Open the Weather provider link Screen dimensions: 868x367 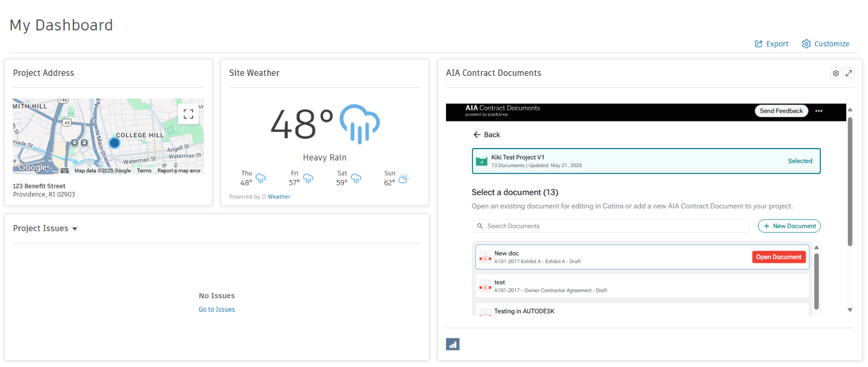point(279,197)
